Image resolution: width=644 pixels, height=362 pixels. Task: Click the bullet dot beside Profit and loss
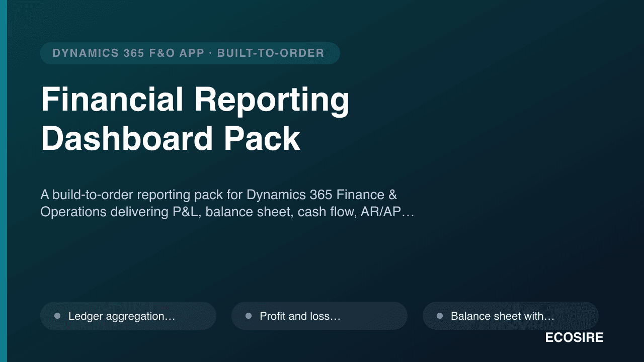coord(249,316)
